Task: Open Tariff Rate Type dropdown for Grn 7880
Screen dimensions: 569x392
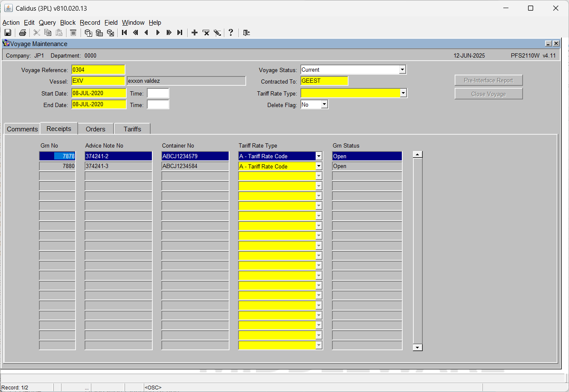Action: (319, 166)
